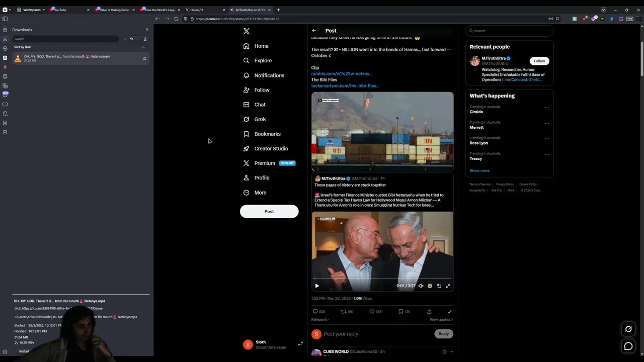Search X using the Search box
Viewport: 644px width, 362px height.
(510, 31)
